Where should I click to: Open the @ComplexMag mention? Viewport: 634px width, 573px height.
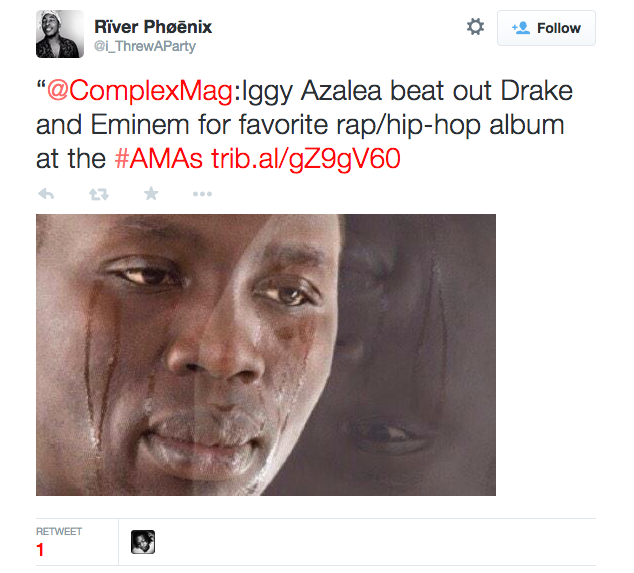[x=140, y=92]
